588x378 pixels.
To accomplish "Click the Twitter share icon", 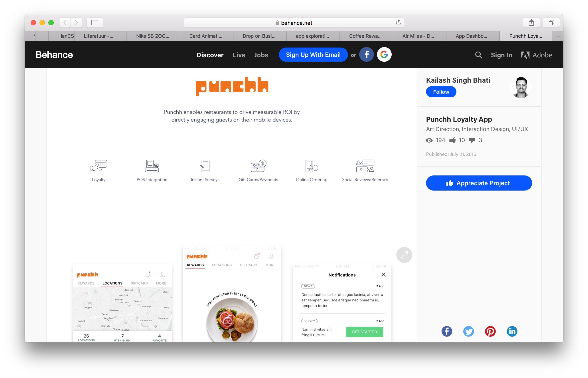I will pos(468,331).
